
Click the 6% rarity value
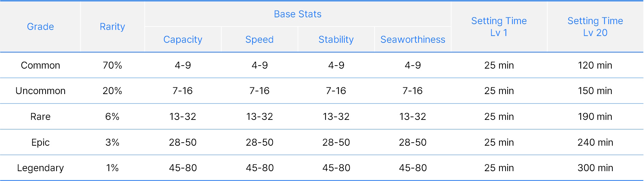pyautogui.click(x=112, y=116)
